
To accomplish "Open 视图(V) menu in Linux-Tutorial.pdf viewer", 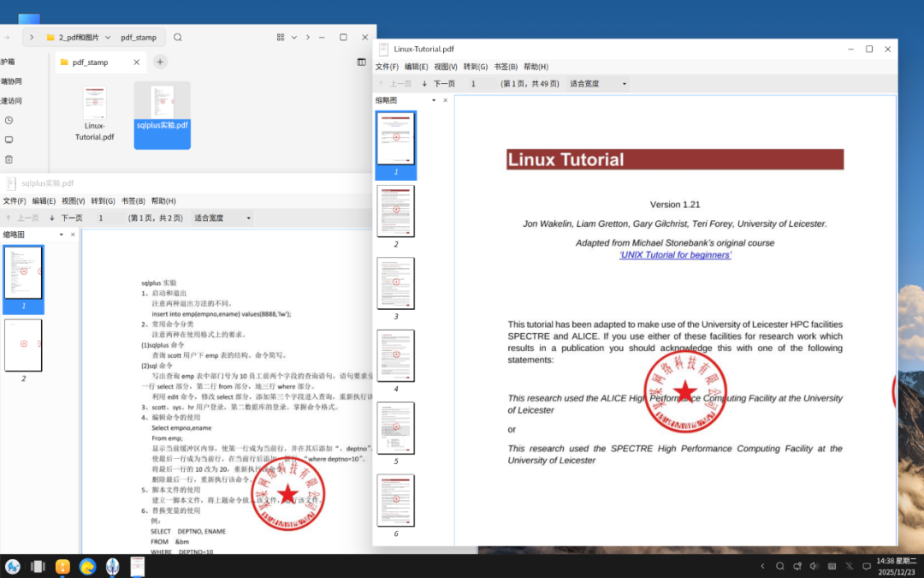I will click(x=446, y=67).
